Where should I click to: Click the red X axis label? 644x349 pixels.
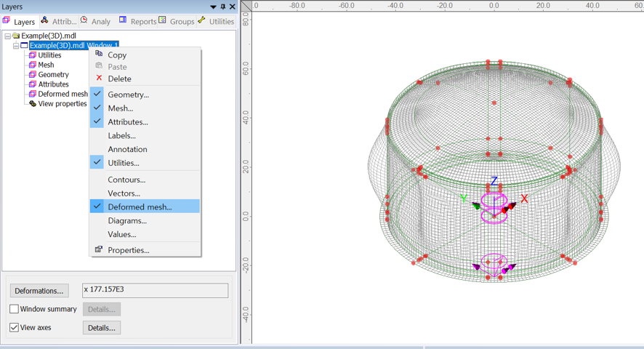[524, 199]
